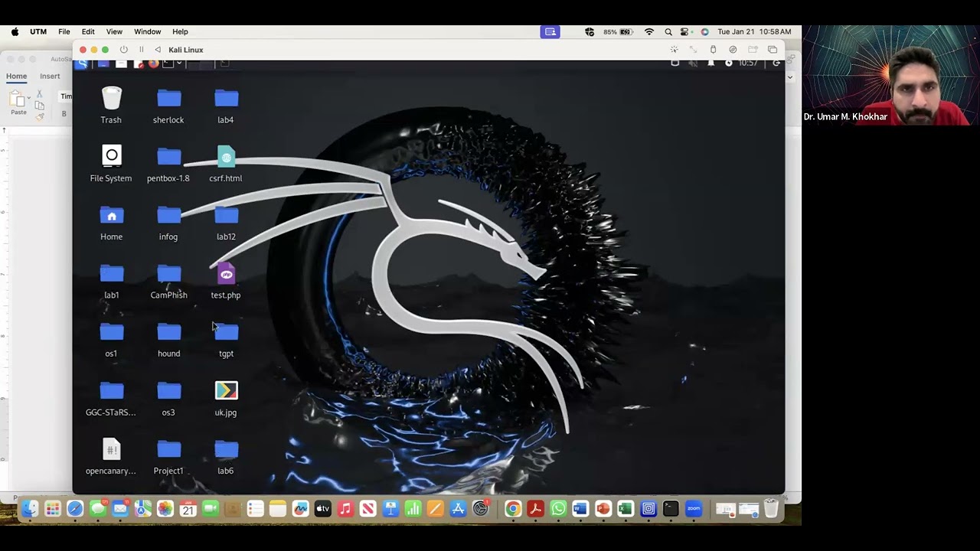Open Spotlight search in menu bar

click(x=668, y=31)
